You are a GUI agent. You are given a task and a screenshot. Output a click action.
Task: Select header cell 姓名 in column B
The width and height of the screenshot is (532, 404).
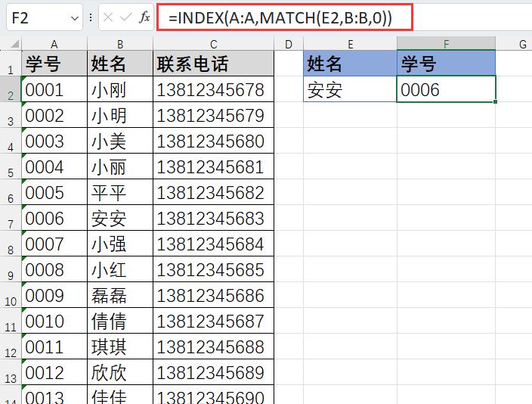point(120,64)
